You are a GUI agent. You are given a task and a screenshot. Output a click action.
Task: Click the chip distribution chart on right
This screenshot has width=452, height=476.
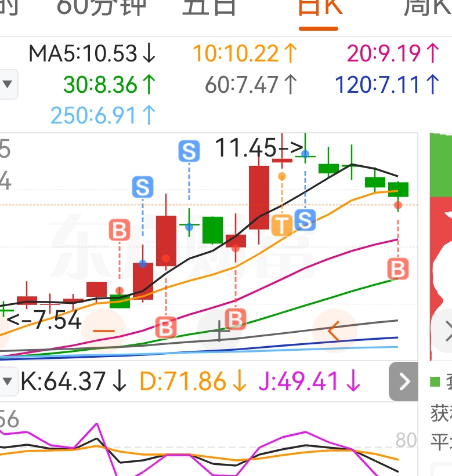pyautogui.click(x=441, y=247)
